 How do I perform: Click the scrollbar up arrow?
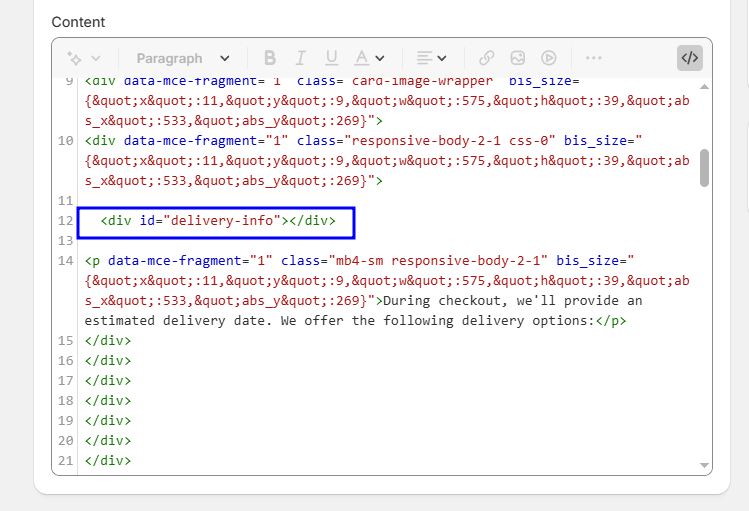pos(704,87)
